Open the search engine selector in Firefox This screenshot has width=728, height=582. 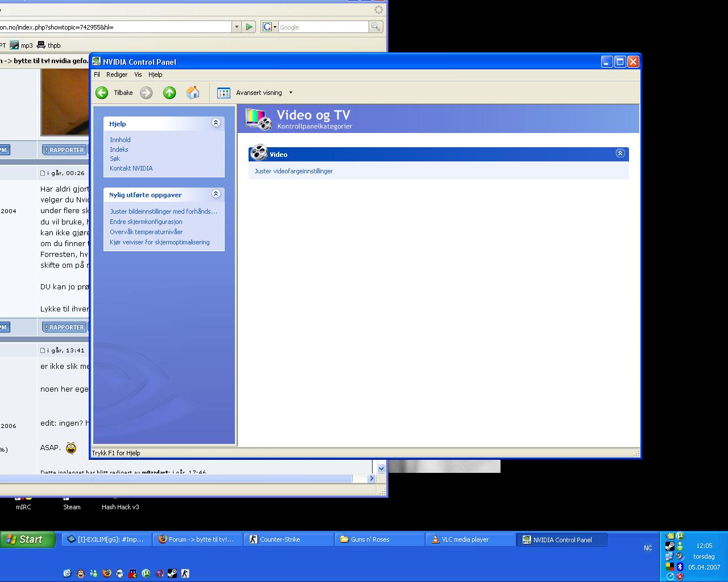[269, 27]
